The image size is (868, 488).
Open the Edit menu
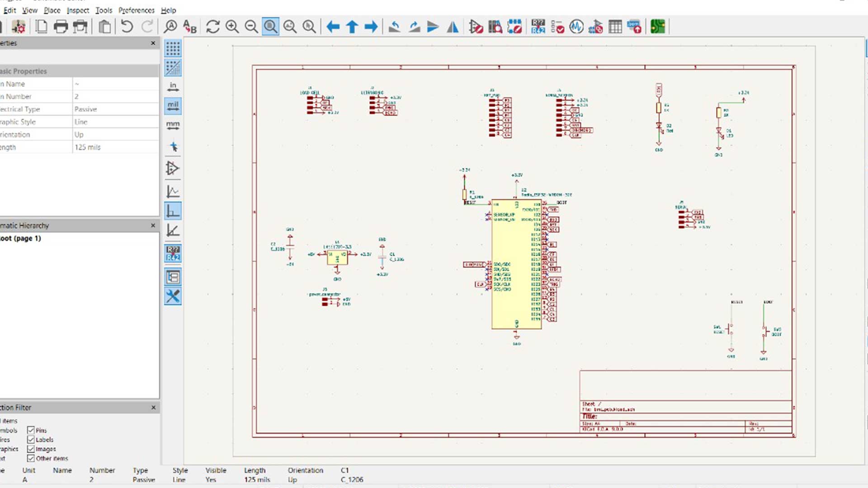[9, 10]
